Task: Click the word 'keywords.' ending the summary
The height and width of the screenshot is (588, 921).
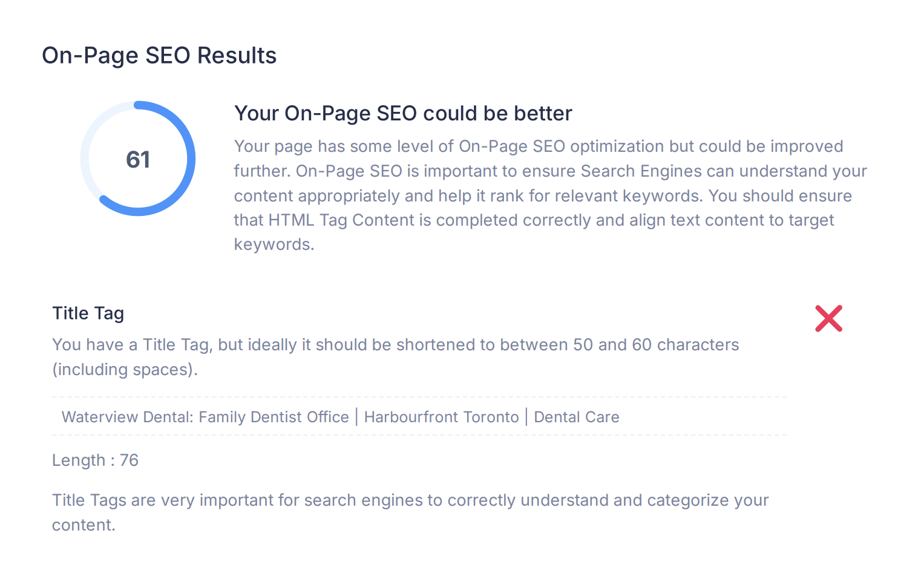Action: [x=274, y=244]
